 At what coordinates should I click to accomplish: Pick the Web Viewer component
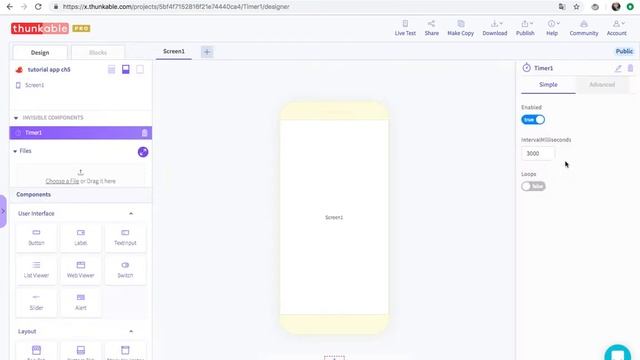pos(81,270)
